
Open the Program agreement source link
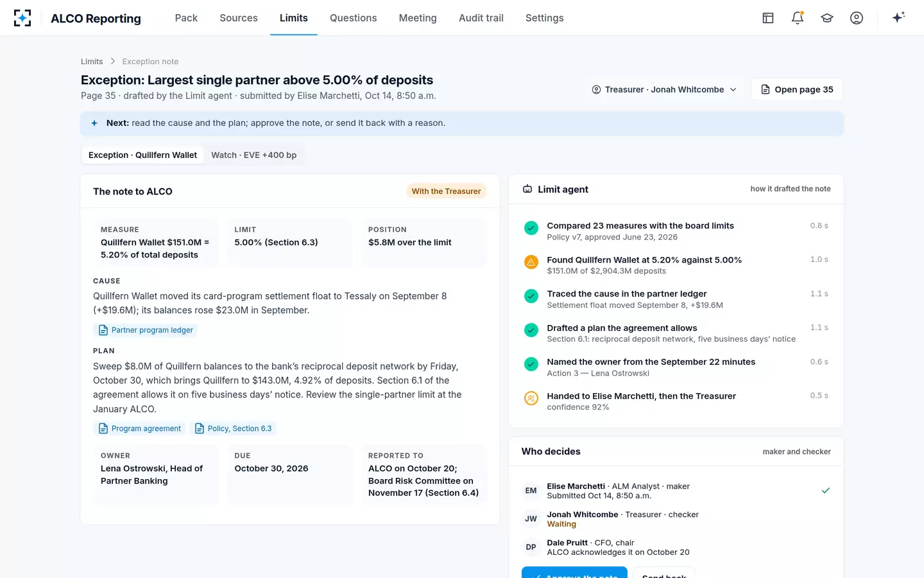(139, 428)
